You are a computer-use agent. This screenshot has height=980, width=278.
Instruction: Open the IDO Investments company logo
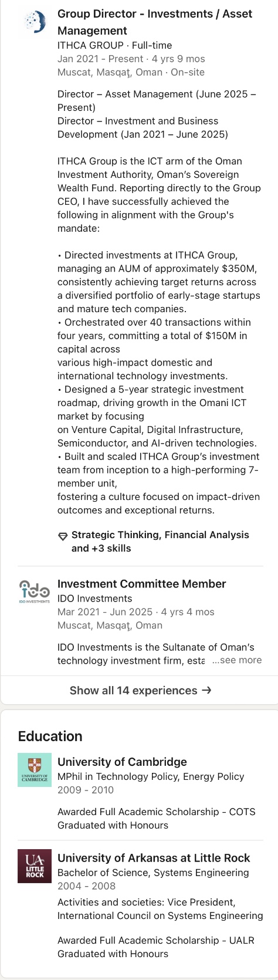(x=35, y=592)
